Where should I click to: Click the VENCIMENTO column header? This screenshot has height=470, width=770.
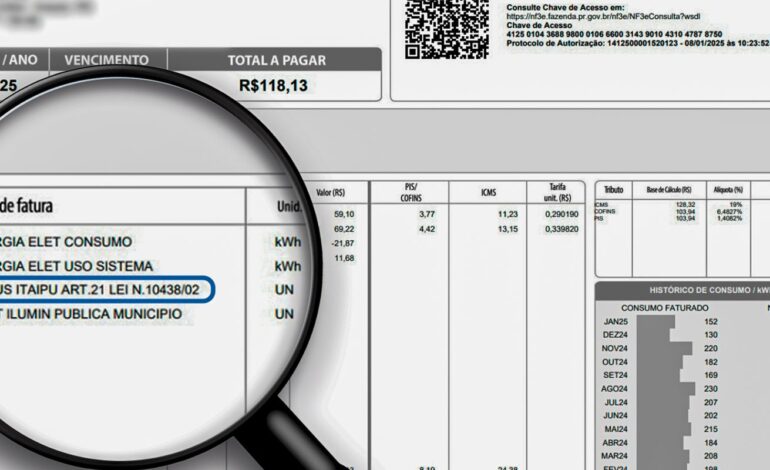coord(107,60)
